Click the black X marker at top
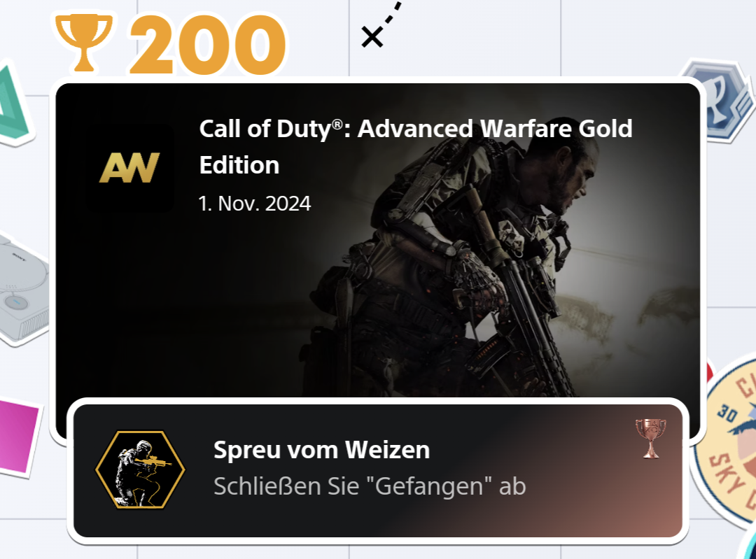756x559 pixels. coord(372,37)
